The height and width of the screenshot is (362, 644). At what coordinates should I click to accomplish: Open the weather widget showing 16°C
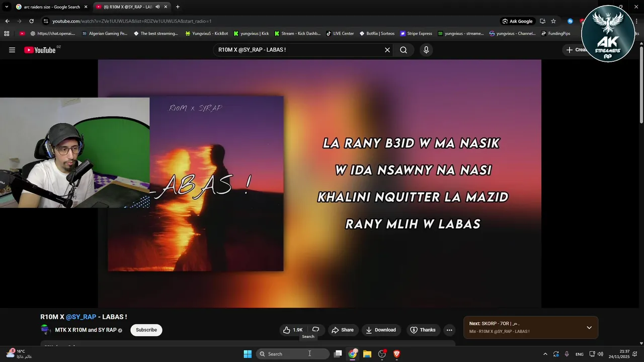[19, 354]
